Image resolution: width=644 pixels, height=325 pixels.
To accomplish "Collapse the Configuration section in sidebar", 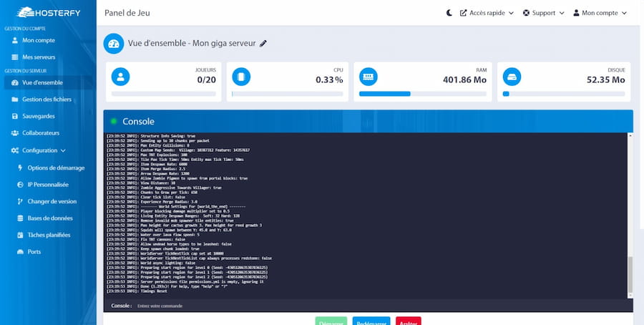I will [44, 150].
